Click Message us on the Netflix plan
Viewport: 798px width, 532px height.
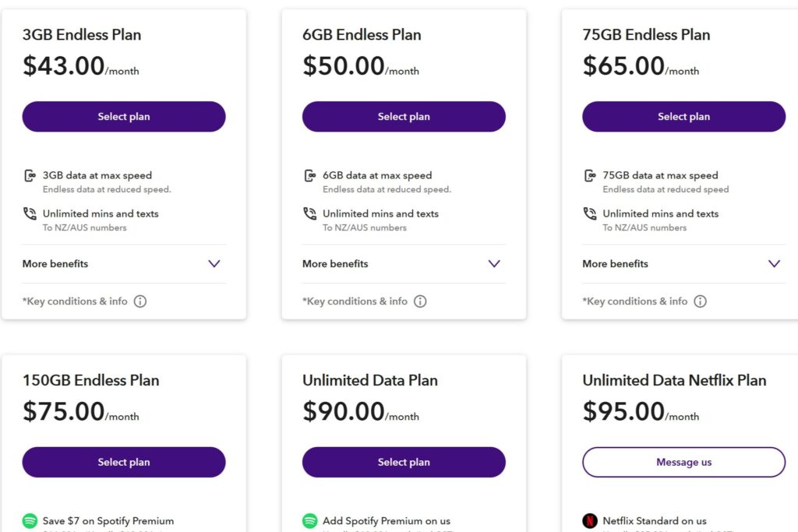[x=683, y=461]
